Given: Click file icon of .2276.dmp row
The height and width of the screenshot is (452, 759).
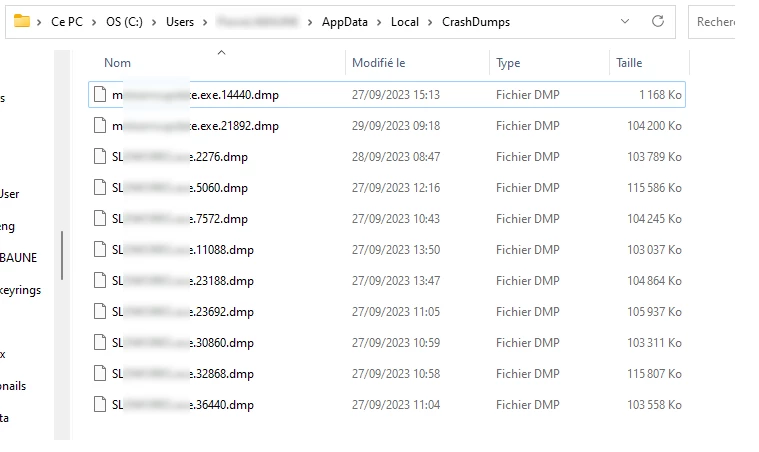Looking at the screenshot, I should (x=100, y=156).
